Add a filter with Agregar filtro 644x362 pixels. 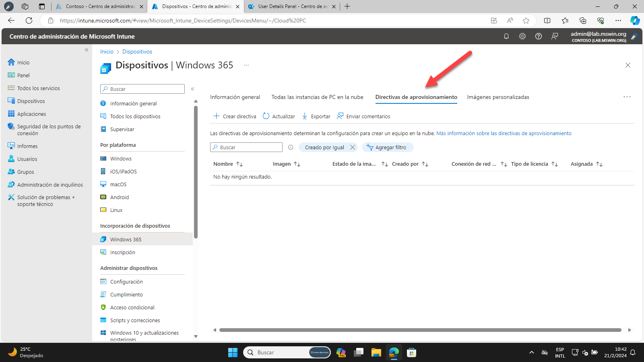[387, 147]
